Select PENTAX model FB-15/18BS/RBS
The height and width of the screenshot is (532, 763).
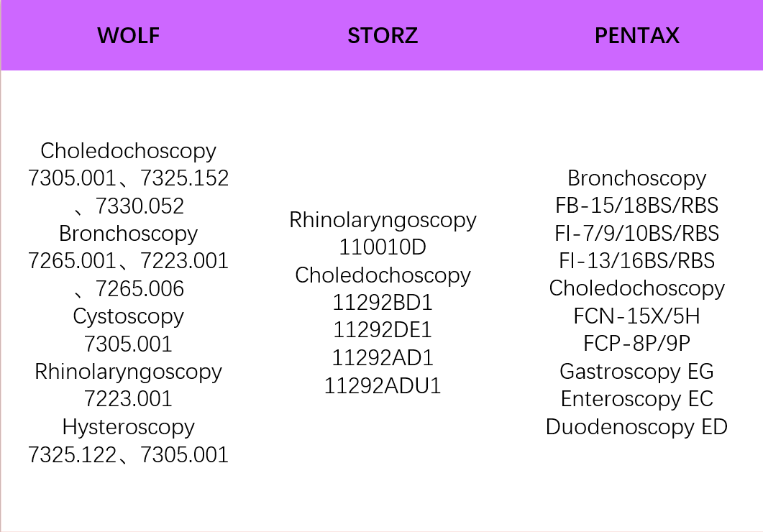636,206
